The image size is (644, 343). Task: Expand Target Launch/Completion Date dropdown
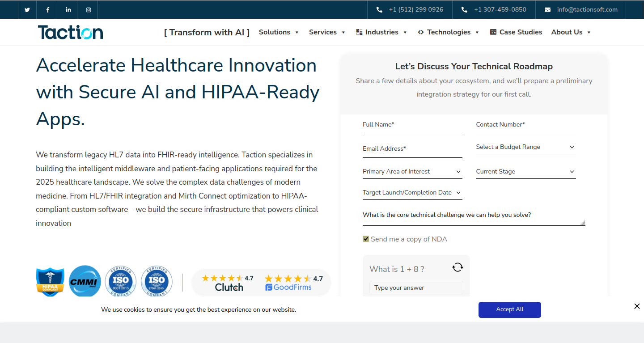coord(412,193)
